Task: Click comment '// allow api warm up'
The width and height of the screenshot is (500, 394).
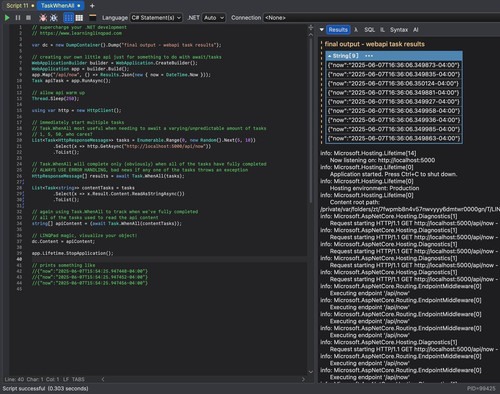Action: pos(58,93)
